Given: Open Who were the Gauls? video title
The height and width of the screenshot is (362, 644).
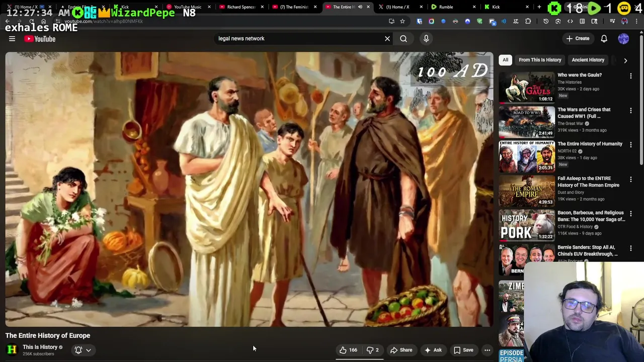Looking at the screenshot, I should click(580, 75).
